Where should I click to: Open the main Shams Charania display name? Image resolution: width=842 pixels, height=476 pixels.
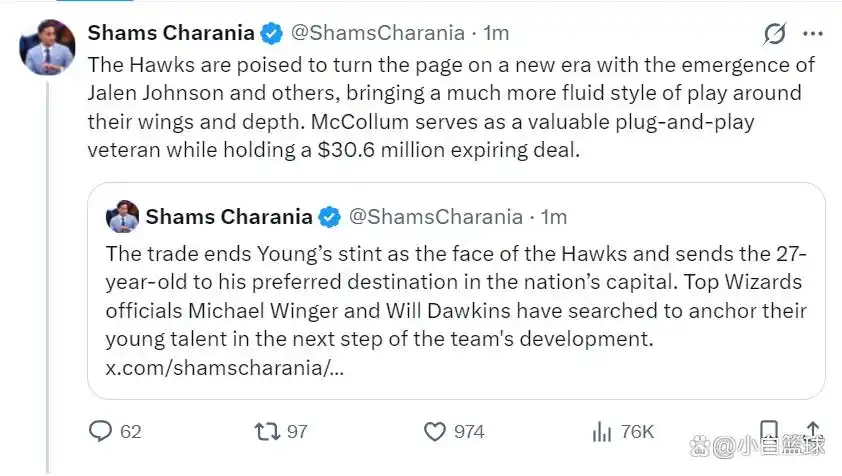coord(171,33)
